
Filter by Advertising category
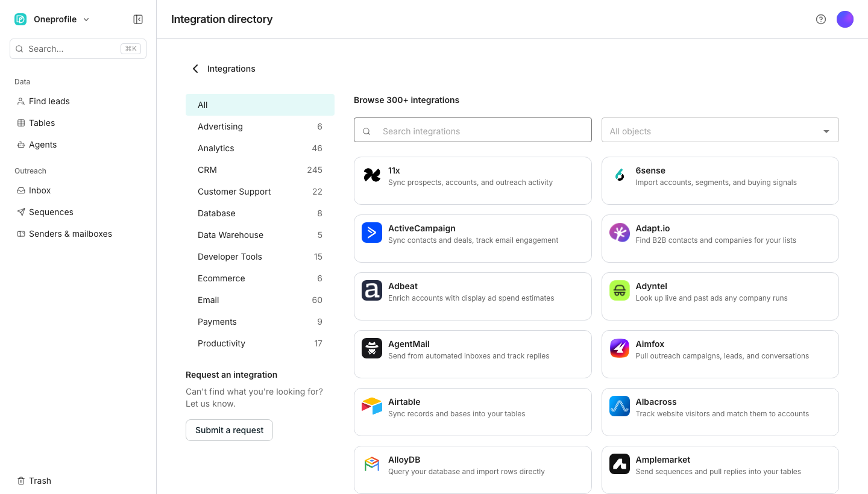[260, 127]
